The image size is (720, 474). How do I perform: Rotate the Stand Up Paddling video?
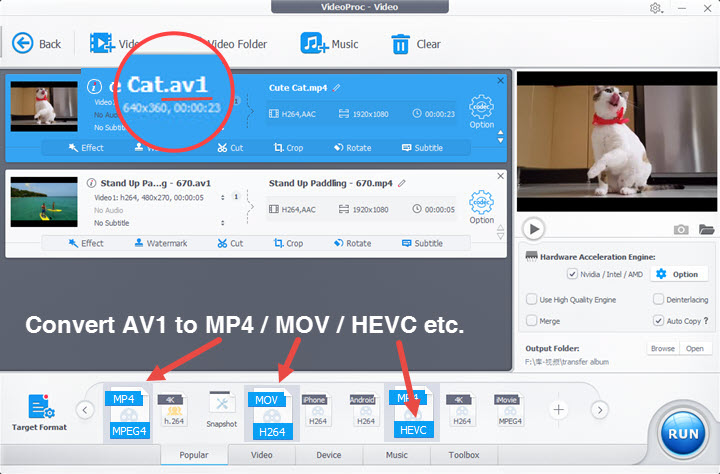click(353, 243)
